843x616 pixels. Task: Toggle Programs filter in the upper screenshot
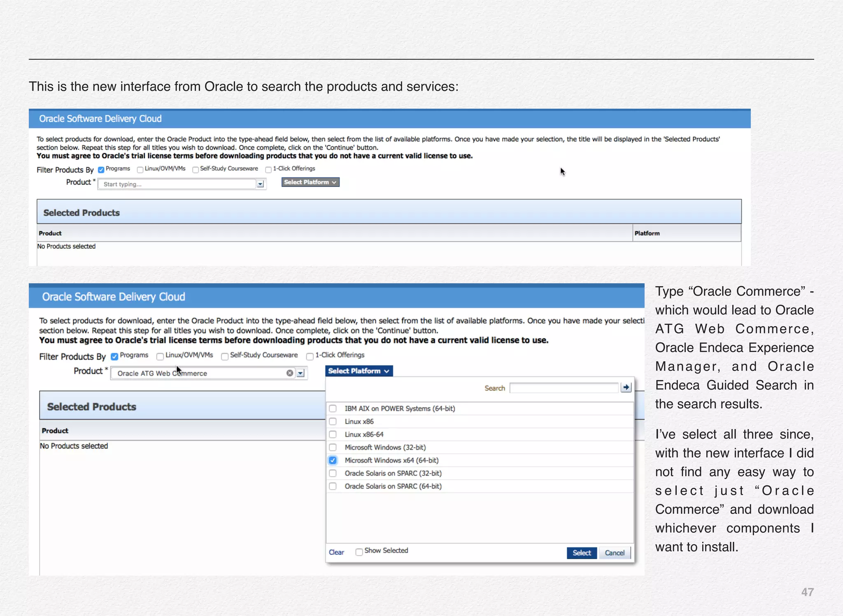[101, 170]
